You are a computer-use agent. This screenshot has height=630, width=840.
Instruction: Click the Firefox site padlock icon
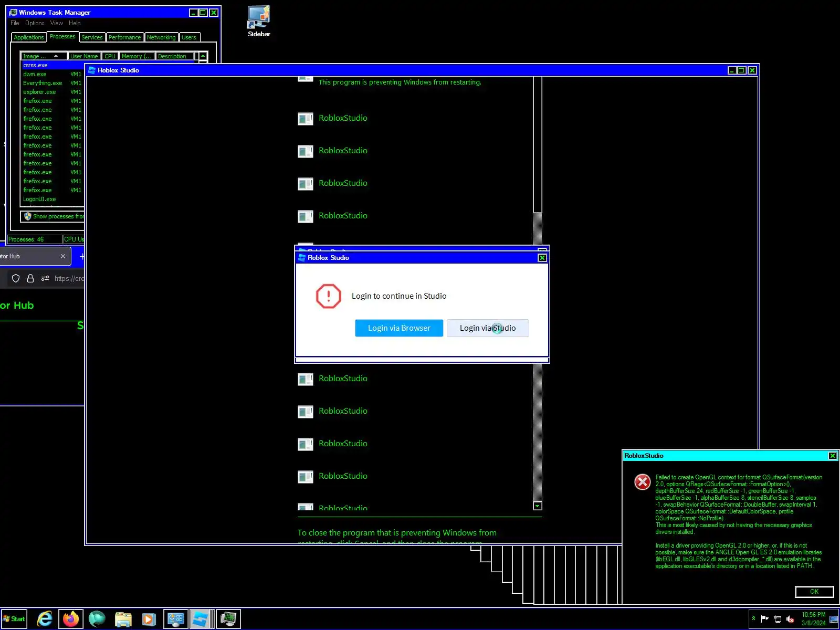30,279
